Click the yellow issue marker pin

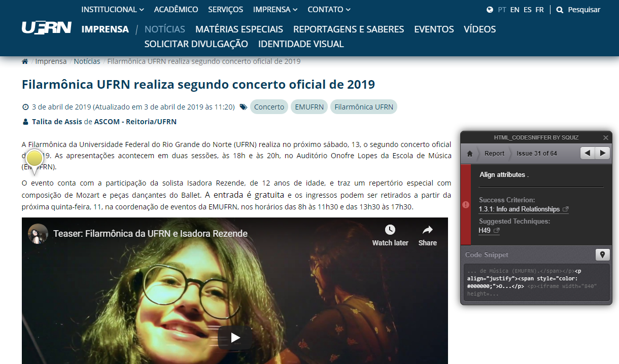(x=35, y=160)
